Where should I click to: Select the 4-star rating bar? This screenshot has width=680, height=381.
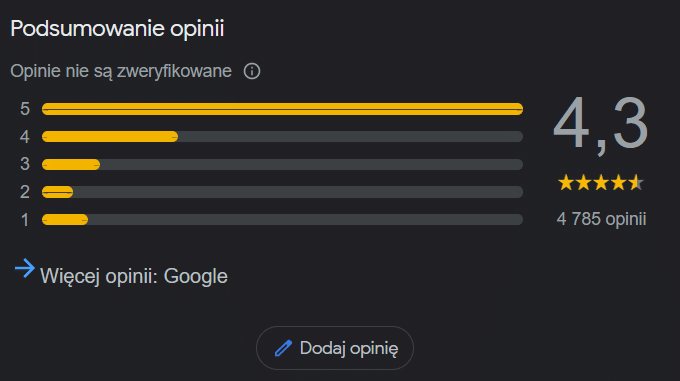click(282, 137)
